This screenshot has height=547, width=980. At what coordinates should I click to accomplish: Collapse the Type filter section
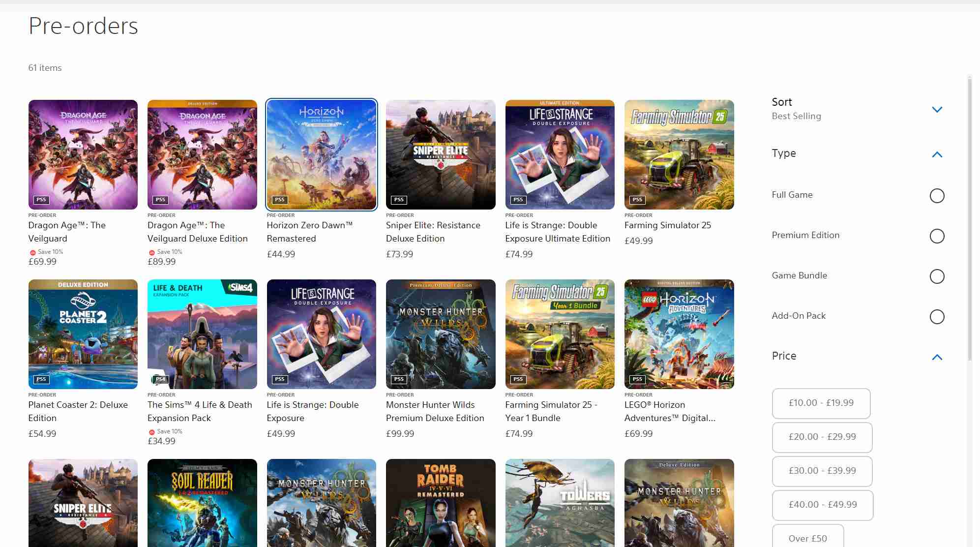(937, 154)
